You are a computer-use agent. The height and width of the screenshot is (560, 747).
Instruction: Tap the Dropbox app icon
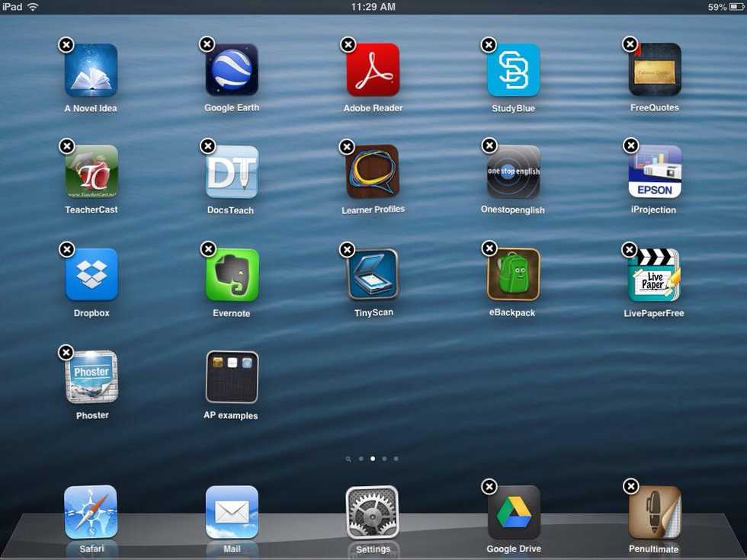point(91,274)
